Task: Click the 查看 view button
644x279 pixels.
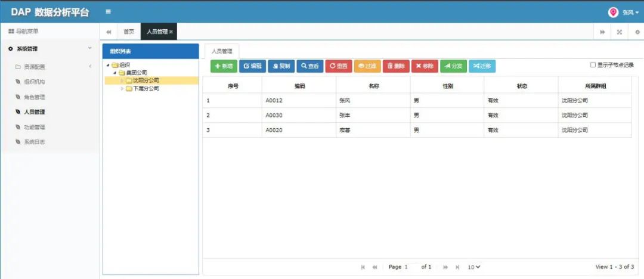Action: click(x=310, y=66)
